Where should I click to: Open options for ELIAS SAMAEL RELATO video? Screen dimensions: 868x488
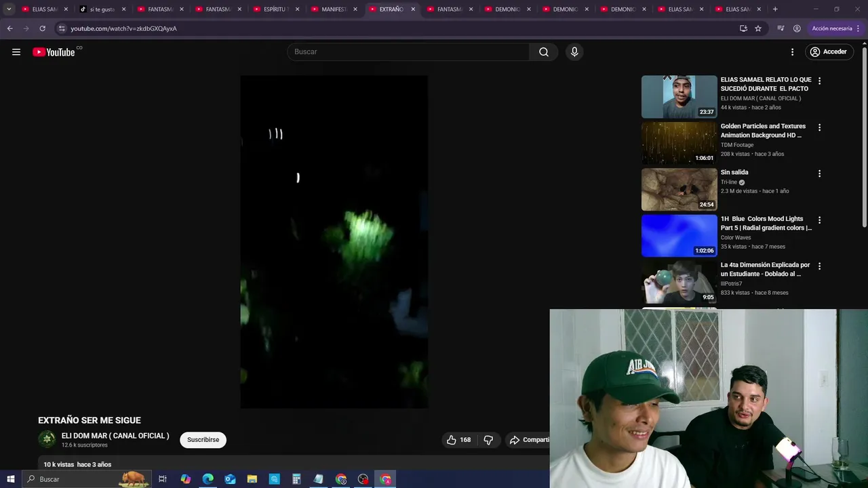pos(819,81)
